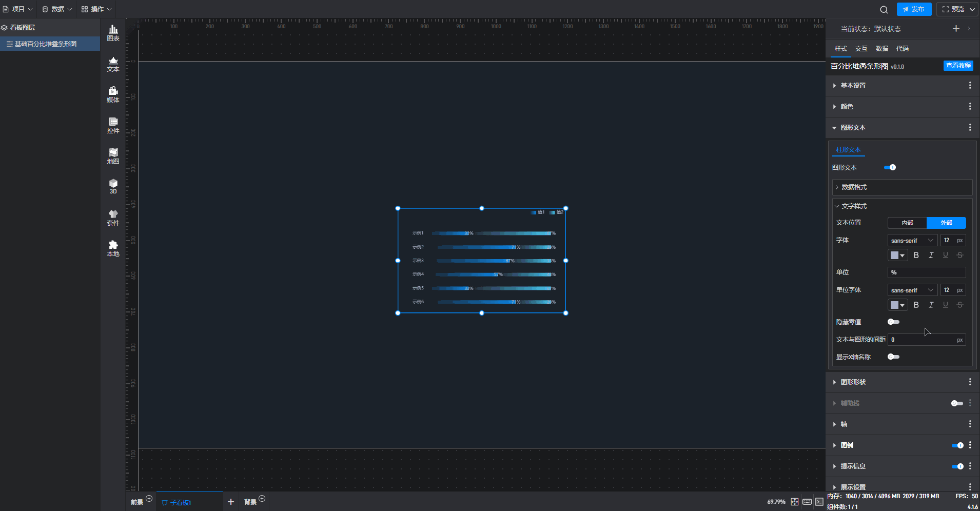Open the 套件 kit components icon
Screen dimensions: 980x511
click(x=113, y=218)
